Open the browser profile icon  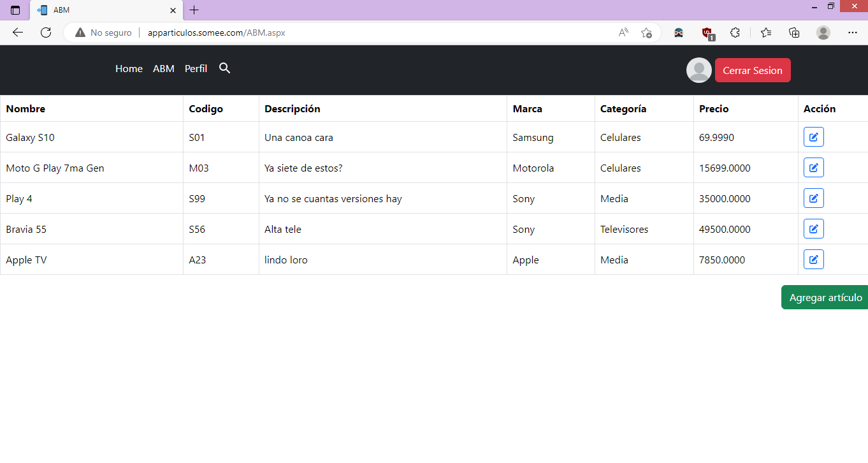[x=823, y=33]
